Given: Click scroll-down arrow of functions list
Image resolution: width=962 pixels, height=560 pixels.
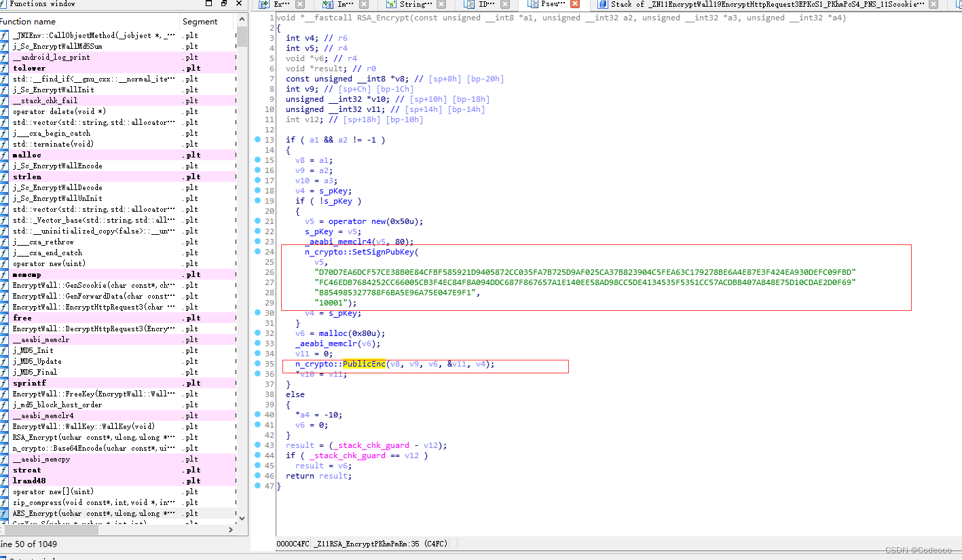Looking at the screenshot, I should pyautogui.click(x=242, y=519).
